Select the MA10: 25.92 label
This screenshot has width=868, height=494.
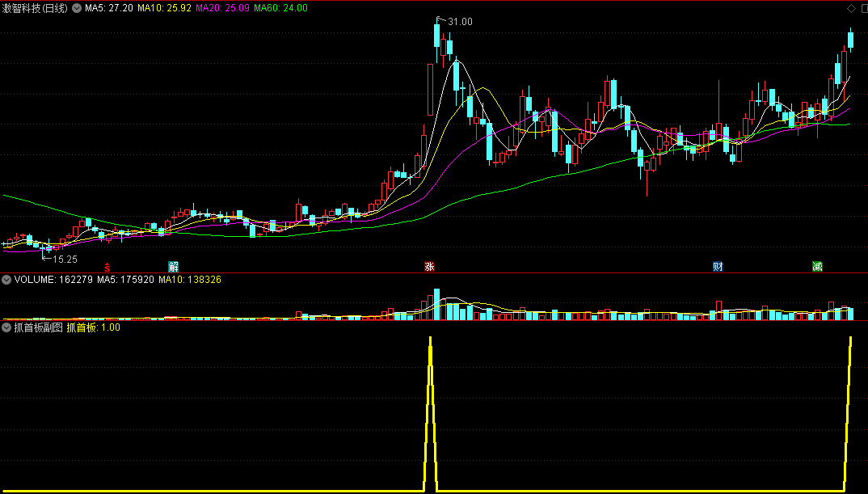click(x=164, y=8)
